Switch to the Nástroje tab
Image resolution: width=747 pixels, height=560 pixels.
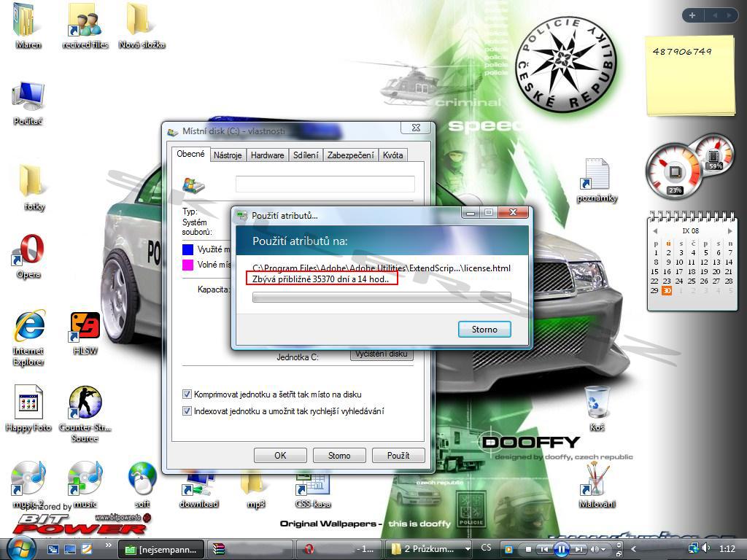pyautogui.click(x=228, y=155)
